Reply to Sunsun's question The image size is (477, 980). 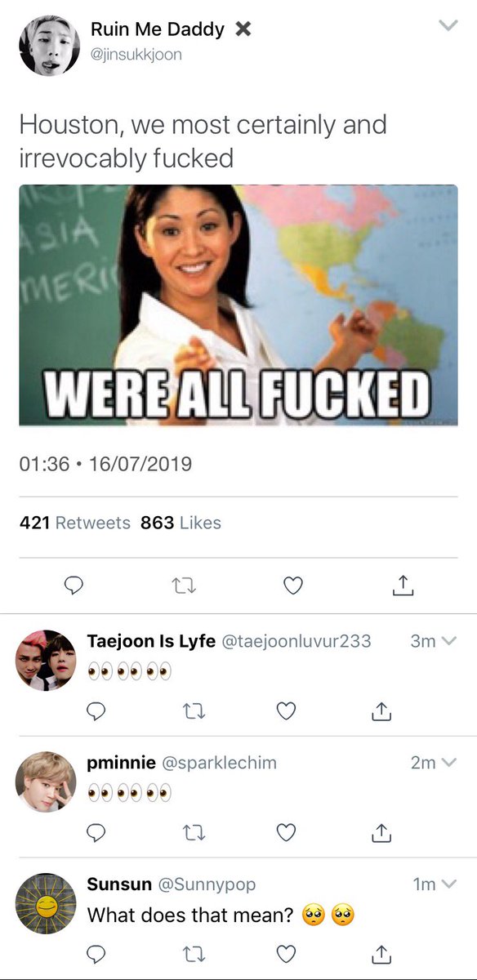click(96, 954)
